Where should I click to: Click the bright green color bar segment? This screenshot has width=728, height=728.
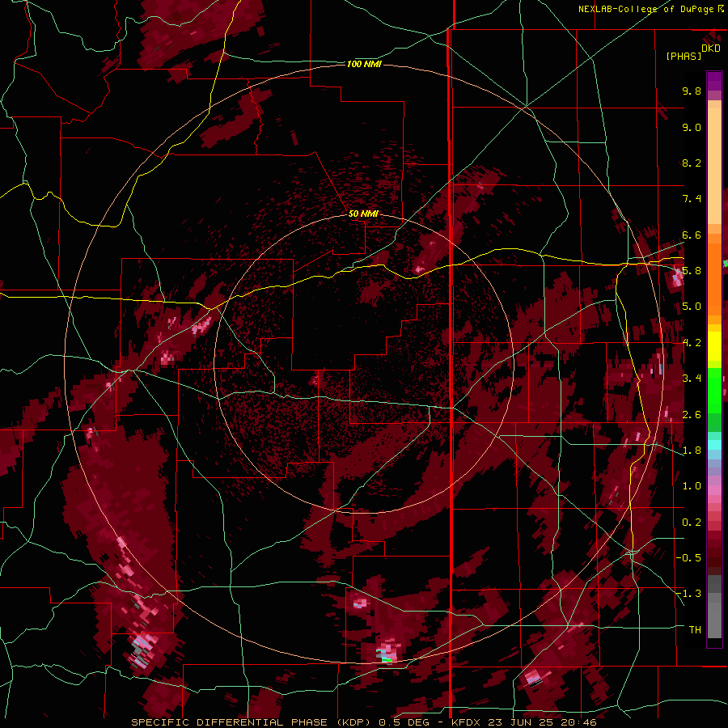point(714,390)
